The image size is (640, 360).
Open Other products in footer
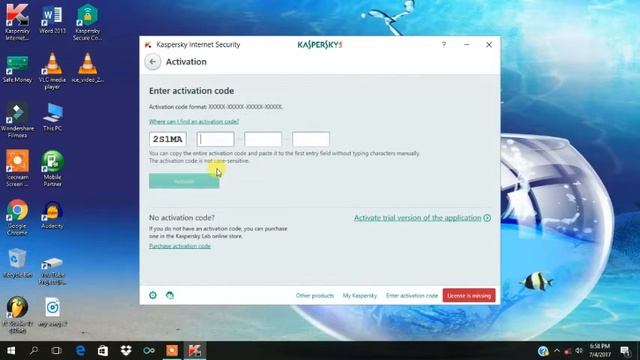pos(315,296)
